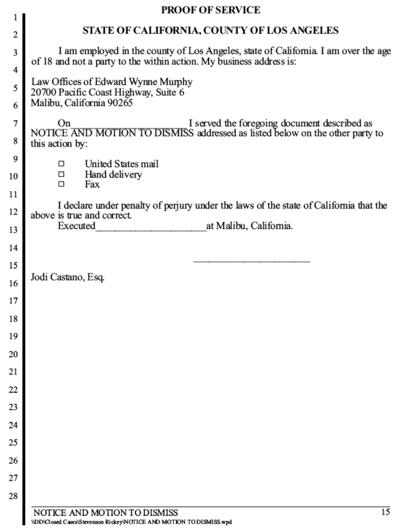Click the name Jodi Castano, Esq.
401x532 pixels.
point(67,278)
